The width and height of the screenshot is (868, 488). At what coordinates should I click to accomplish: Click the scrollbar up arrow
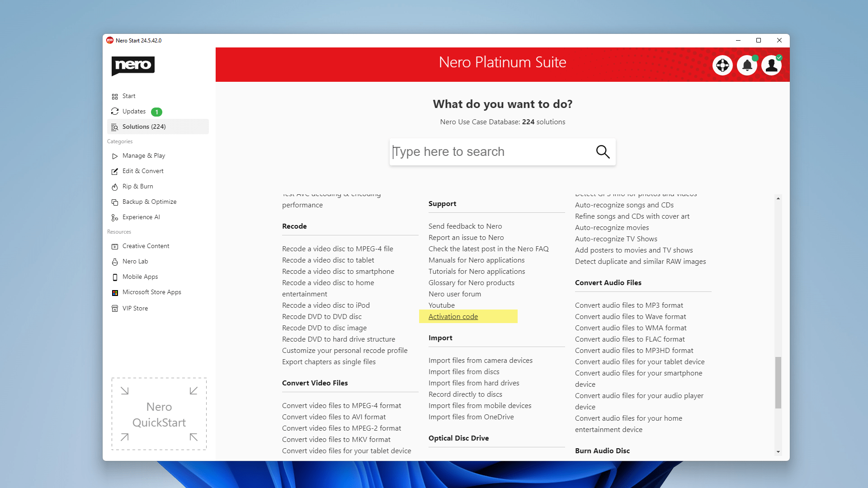tap(778, 198)
